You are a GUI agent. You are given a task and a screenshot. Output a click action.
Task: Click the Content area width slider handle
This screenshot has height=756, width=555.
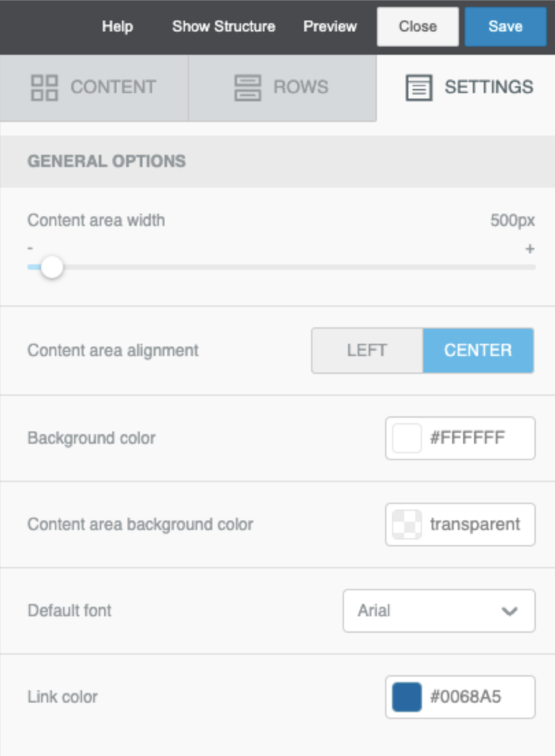(x=51, y=267)
